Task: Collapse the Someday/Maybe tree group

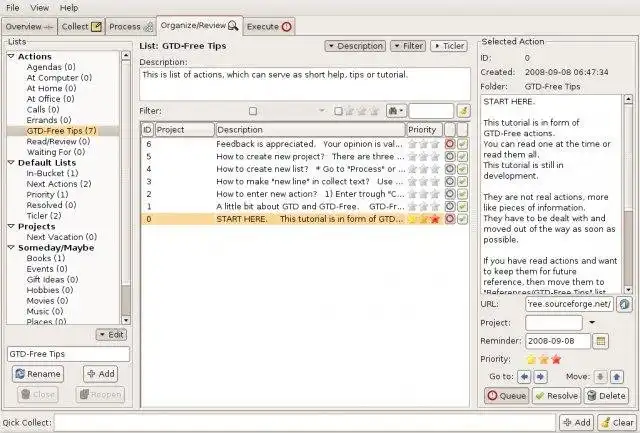Action: coord(11,247)
